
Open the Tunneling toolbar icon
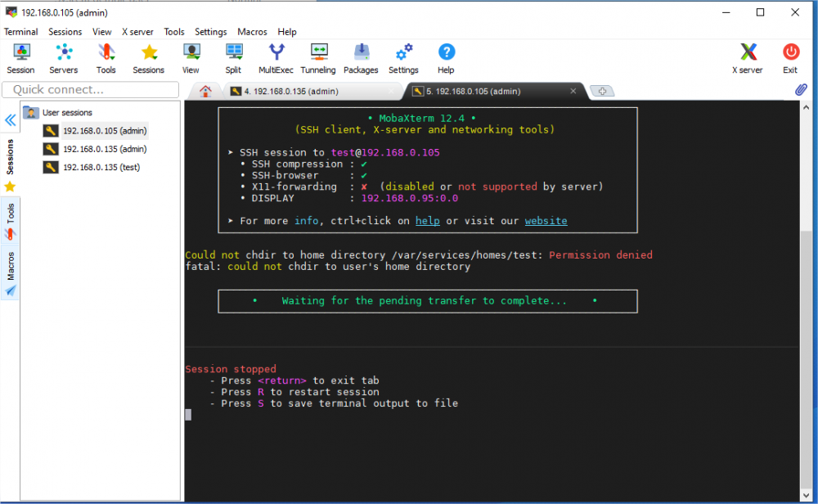pos(318,58)
